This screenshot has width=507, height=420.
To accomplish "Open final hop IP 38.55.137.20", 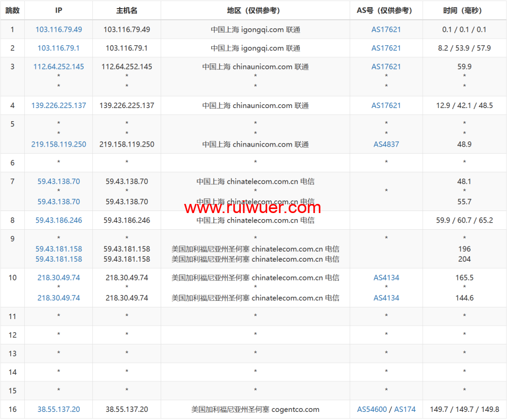I will click(58, 409).
